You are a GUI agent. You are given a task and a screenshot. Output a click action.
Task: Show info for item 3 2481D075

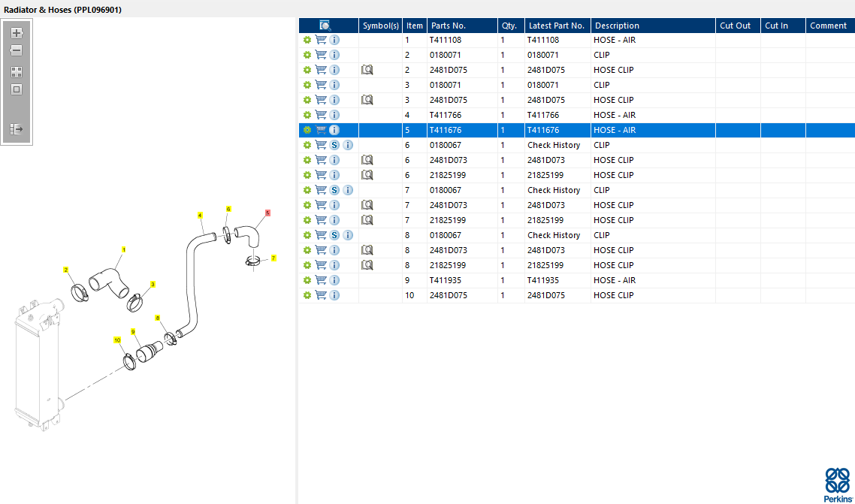click(x=334, y=100)
